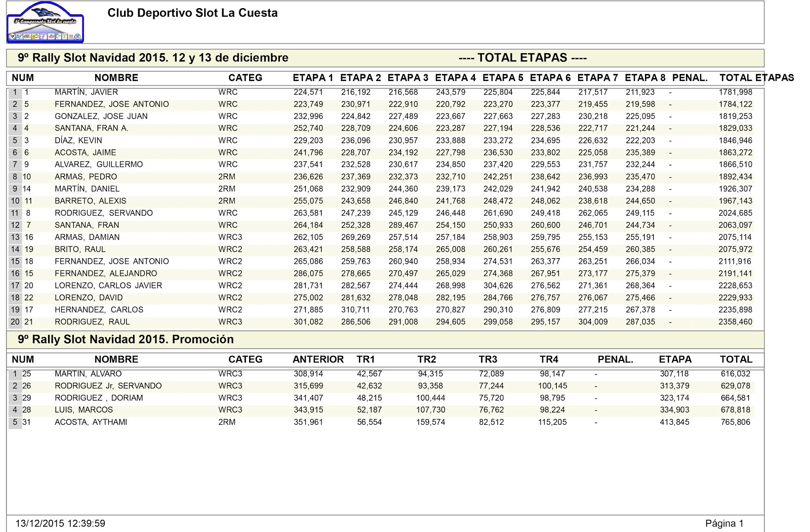Click promotion total '765,806'
The image size is (810, 532).
[736, 422]
